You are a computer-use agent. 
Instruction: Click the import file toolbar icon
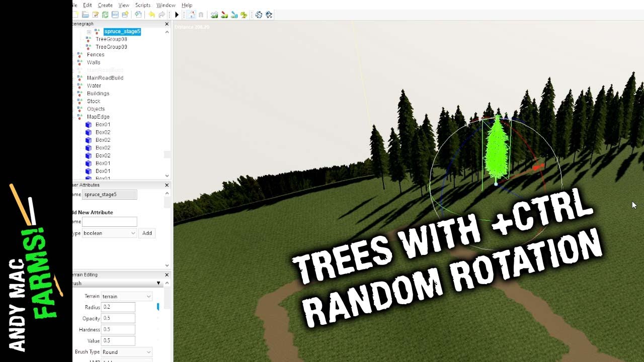(138, 15)
